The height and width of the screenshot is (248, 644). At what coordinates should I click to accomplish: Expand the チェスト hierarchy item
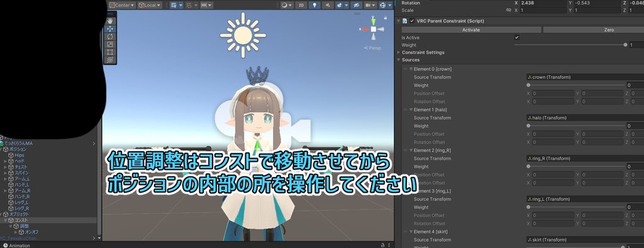(x=6, y=167)
